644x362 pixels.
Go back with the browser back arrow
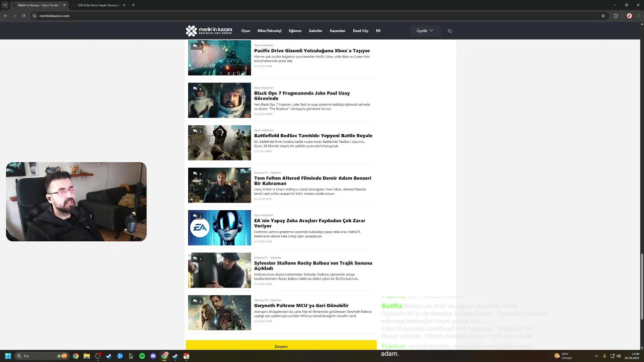(x=6, y=16)
